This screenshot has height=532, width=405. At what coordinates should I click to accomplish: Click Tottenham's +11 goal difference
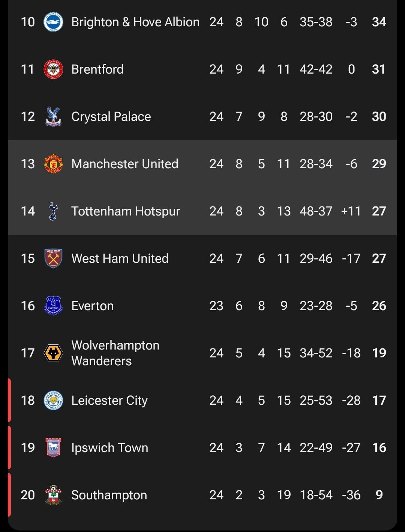[x=351, y=211]
